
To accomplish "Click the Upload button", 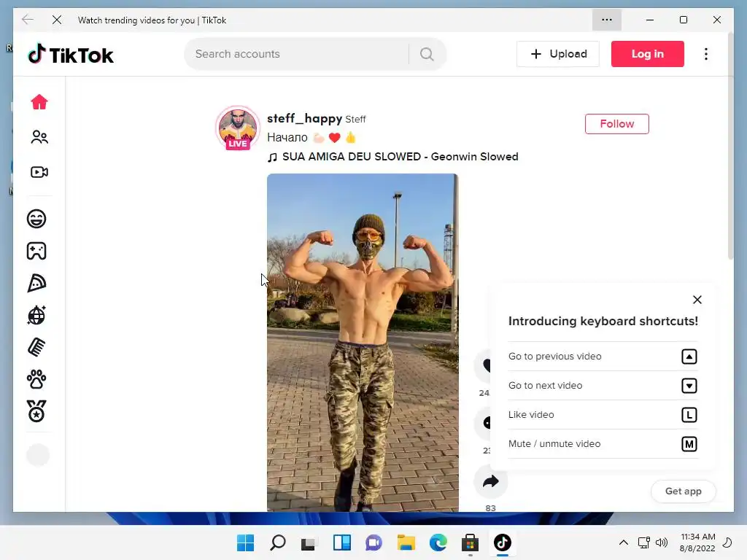I will pyautogui.click(x=558, y=54).
